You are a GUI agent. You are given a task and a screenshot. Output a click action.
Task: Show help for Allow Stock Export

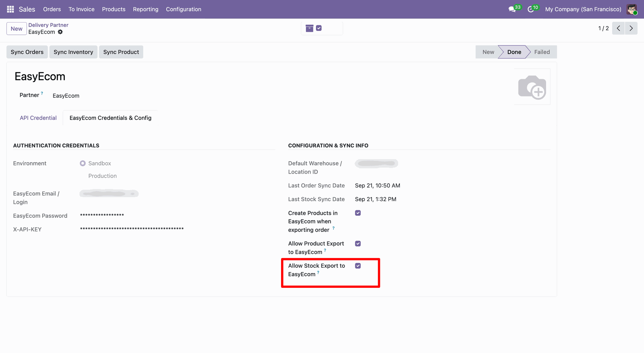(318, 272)
